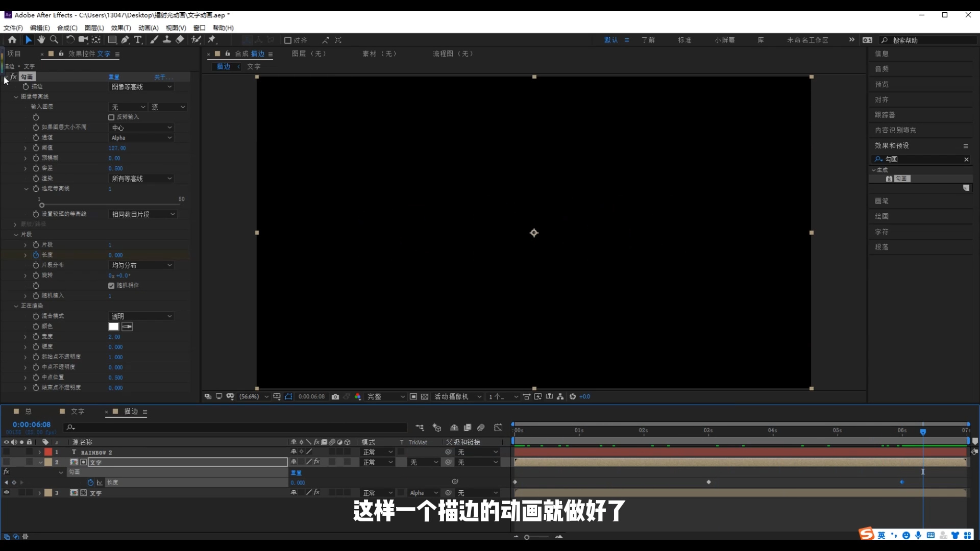Click the white 颜色 color swatch
The height and width of the screenshot is (551, 980).
(113, 327)
